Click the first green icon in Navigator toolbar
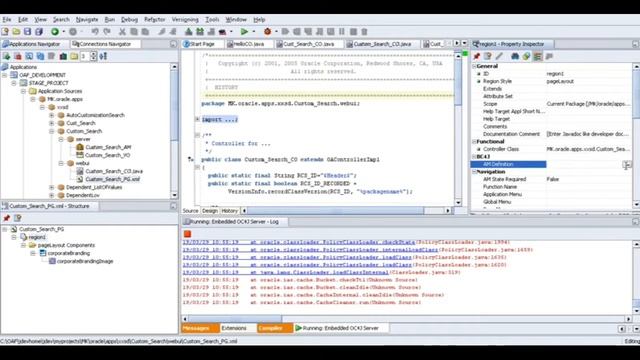This screenshot has height=360, width=640. [7, 56]
